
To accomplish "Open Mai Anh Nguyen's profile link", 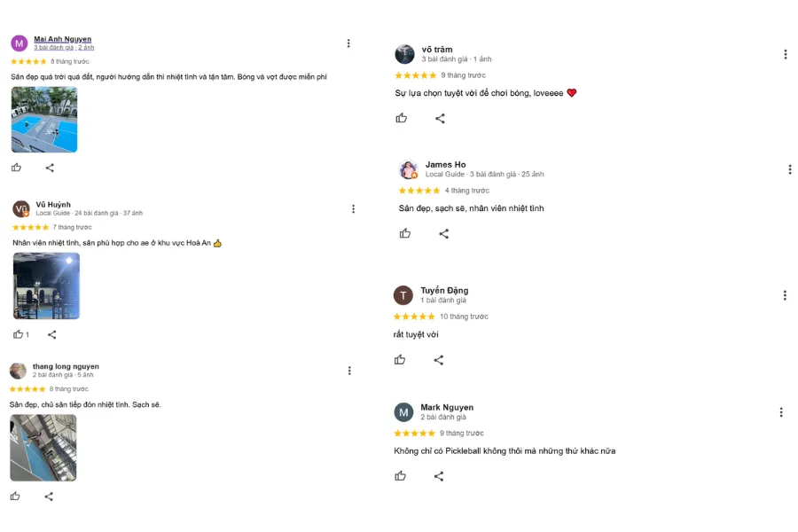I will tap(62, 39).
